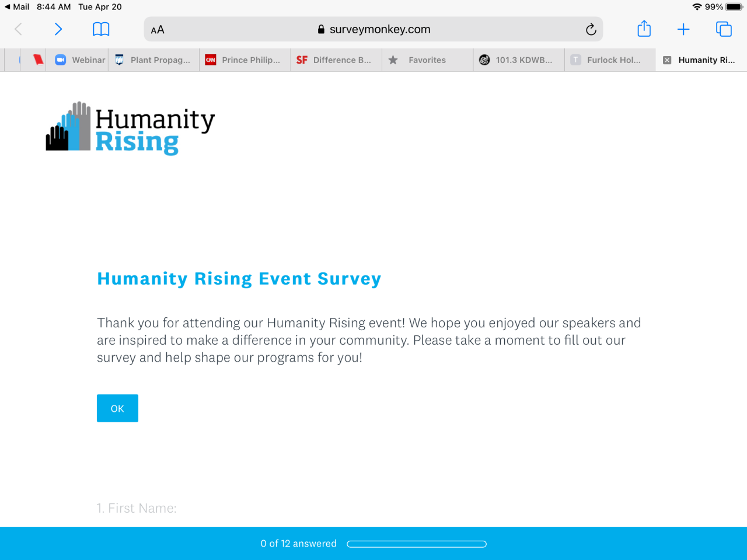Tap the Safari back arrow
The width and height of the screenshot is (747, 560).
(19, 29)
